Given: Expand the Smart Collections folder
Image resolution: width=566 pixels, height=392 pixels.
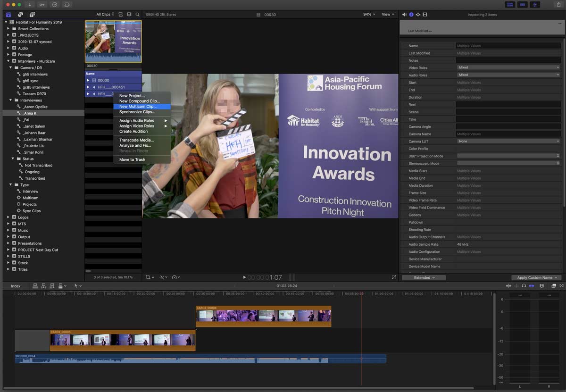Looking at the screenshot, I should click(8, 29).
